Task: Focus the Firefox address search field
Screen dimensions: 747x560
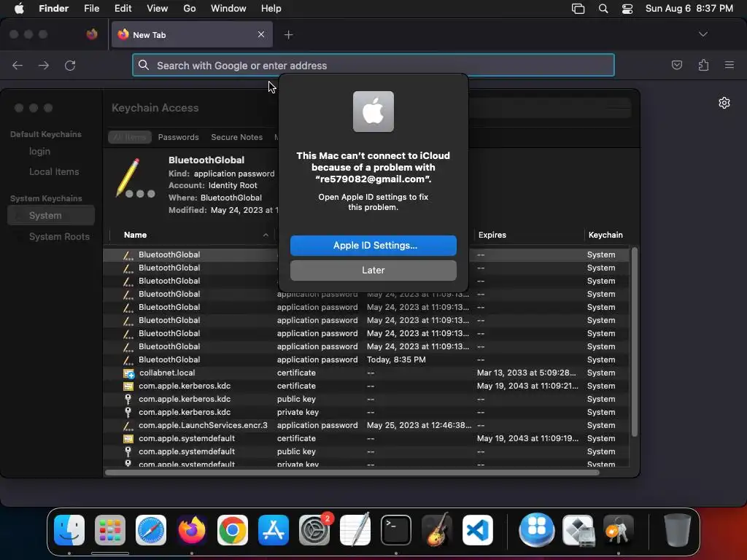Action: point(373,65)
